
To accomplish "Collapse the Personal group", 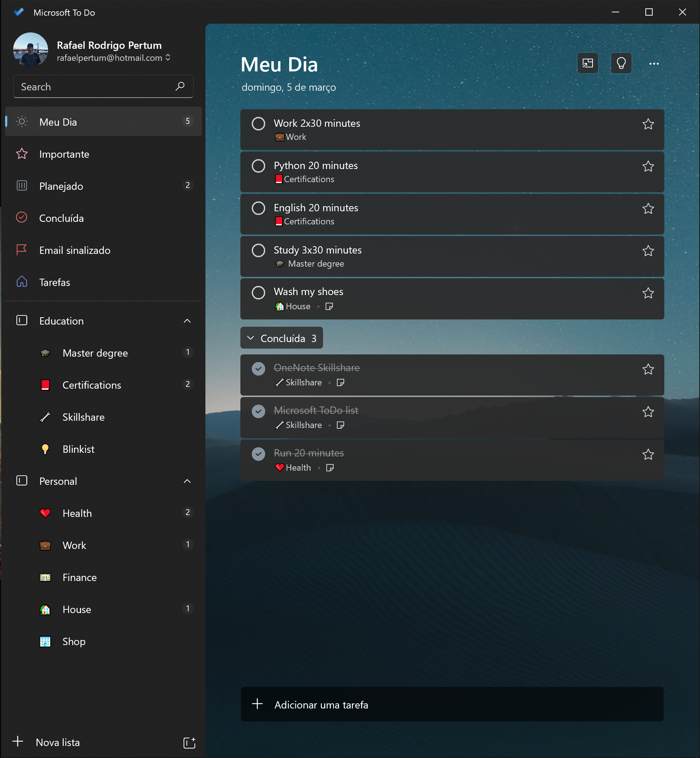I will coord(187,481).
